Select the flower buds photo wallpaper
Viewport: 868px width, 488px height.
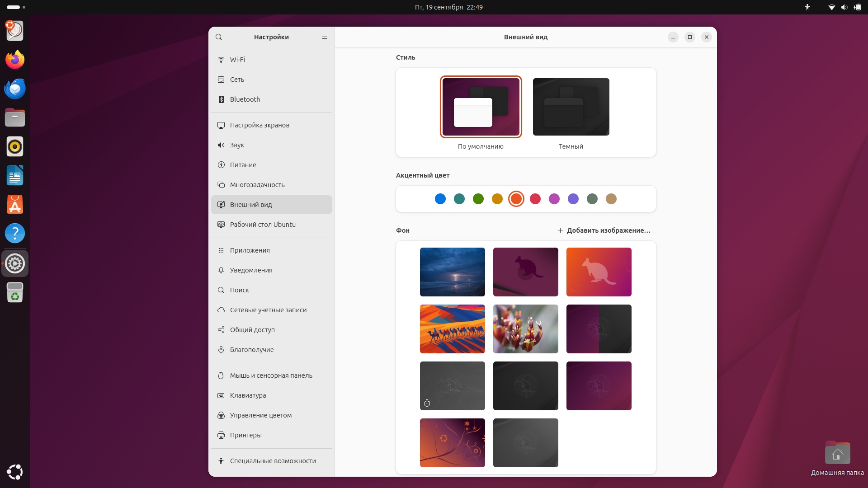pyautogui.click(x=526, y=329)
